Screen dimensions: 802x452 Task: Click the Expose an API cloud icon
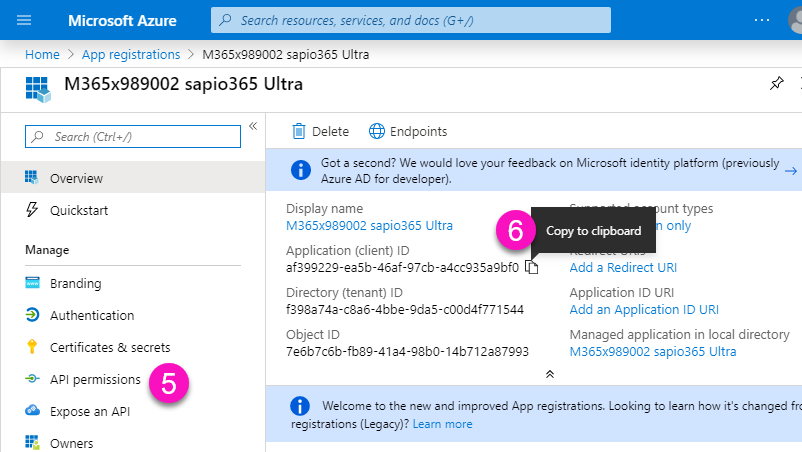(32, 411)
